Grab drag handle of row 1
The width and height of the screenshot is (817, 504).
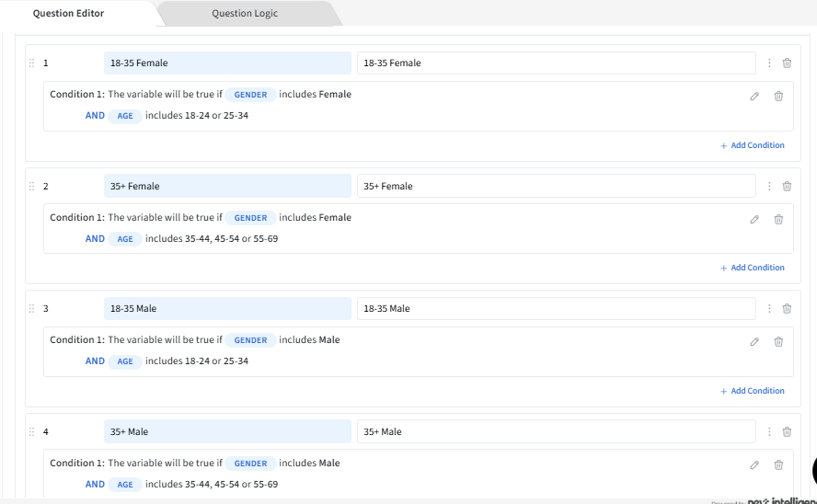coord(32,63)
